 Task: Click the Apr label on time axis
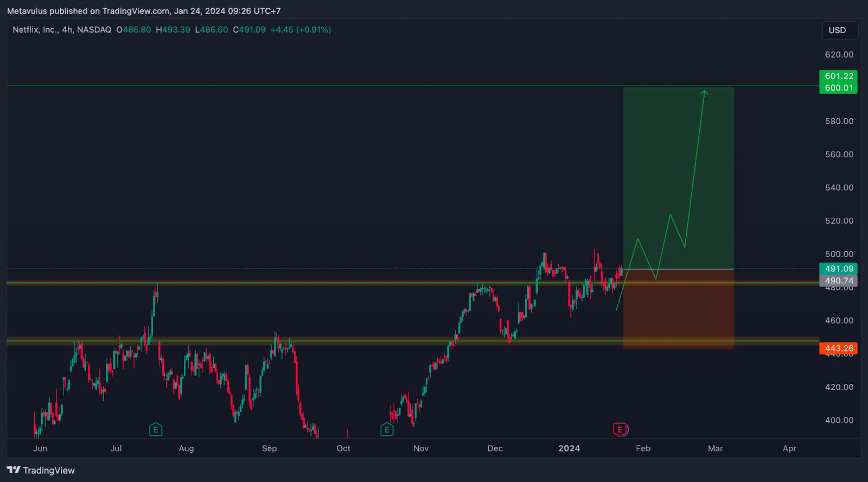[789, 448]
